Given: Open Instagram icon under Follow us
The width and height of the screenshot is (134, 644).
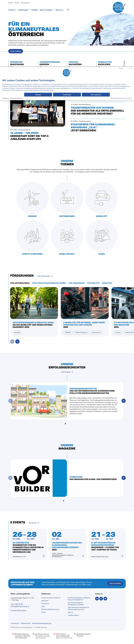Looking at the screenshot, I should 101,599.
